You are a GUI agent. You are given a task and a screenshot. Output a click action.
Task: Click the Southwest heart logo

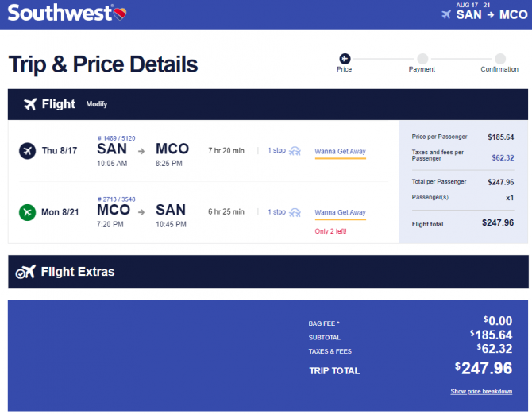(119, 14)
